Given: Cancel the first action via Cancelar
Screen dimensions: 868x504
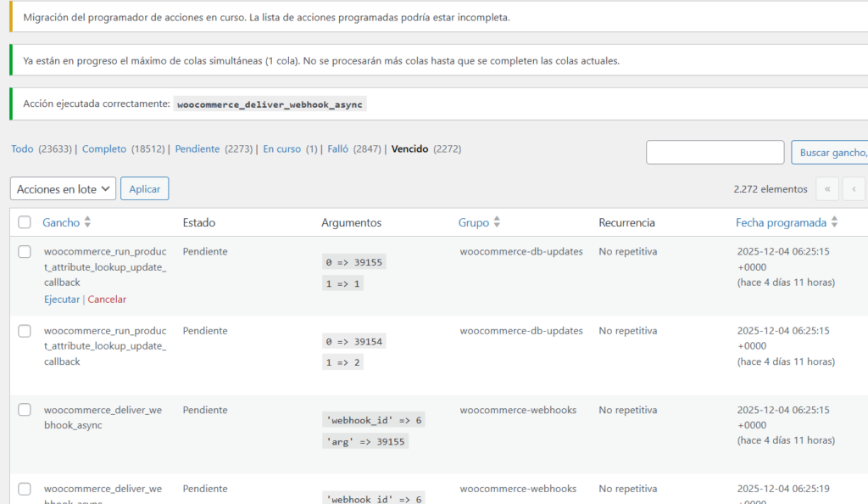Looking at the screenshot, I should point(107,300).
